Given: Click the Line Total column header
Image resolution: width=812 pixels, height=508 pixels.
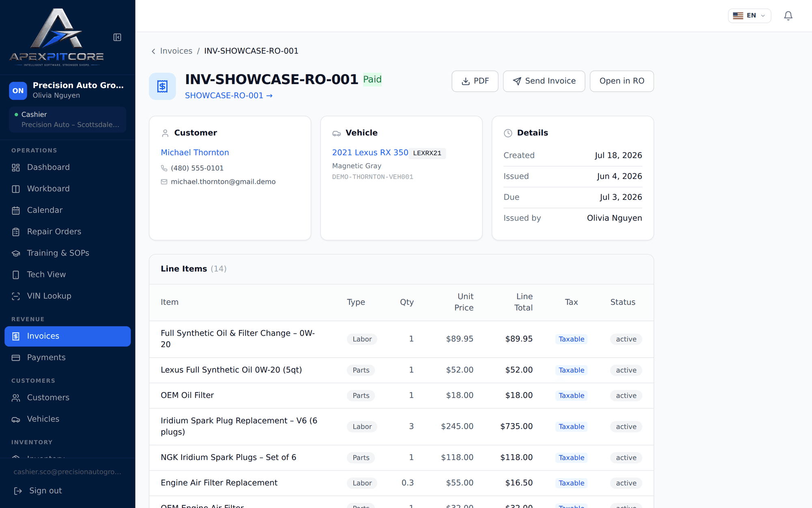Looking at the screenshot, I should tap(523, 302).
